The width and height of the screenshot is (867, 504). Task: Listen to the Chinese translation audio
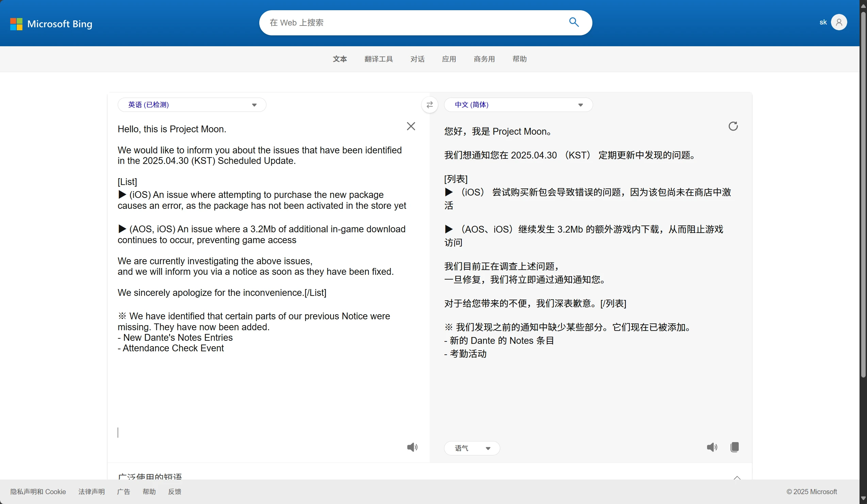711,447
